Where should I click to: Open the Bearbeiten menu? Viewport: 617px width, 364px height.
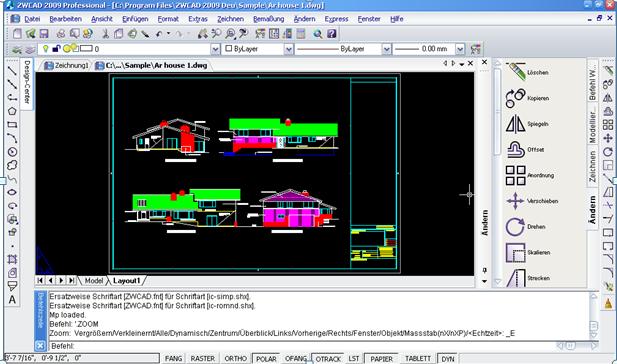(65, 19)
